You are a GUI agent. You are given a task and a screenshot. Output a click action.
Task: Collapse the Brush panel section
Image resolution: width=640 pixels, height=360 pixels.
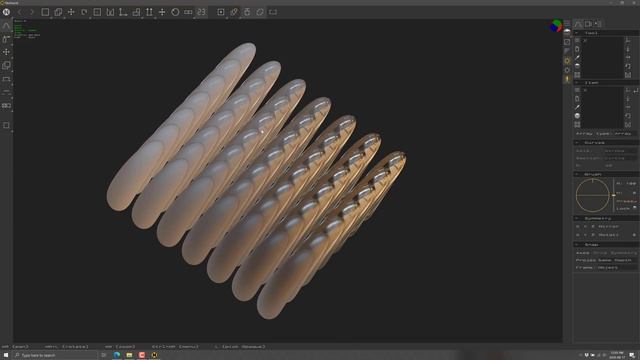(577, 174)
